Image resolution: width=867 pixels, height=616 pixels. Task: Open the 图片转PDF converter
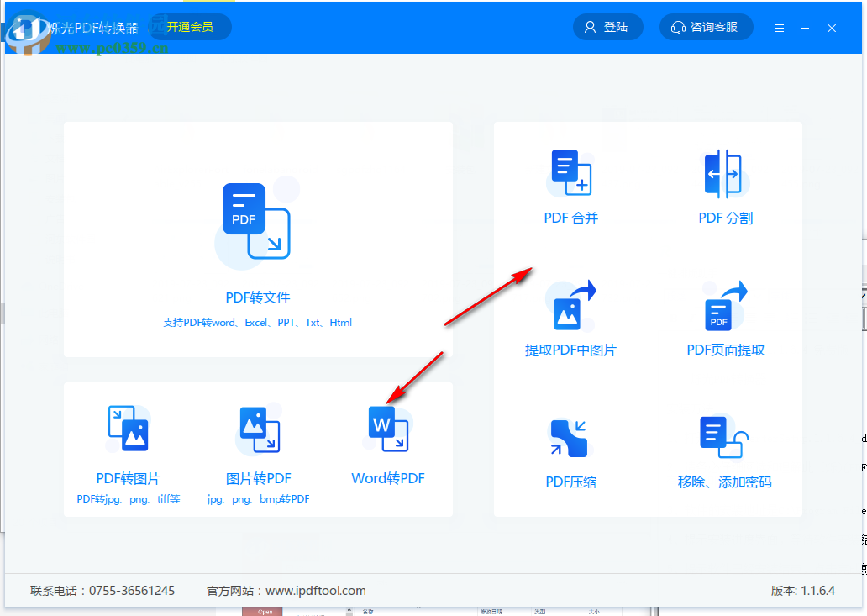coord(258,445)
